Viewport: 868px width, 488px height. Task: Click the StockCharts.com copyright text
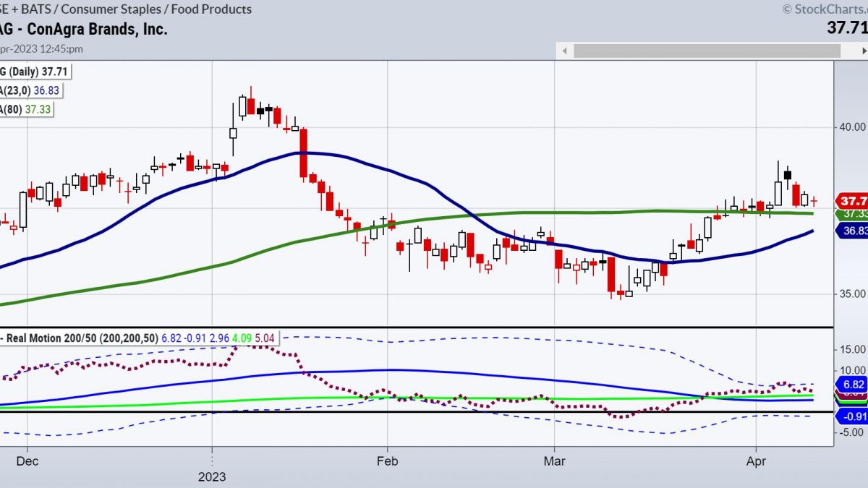824,9
